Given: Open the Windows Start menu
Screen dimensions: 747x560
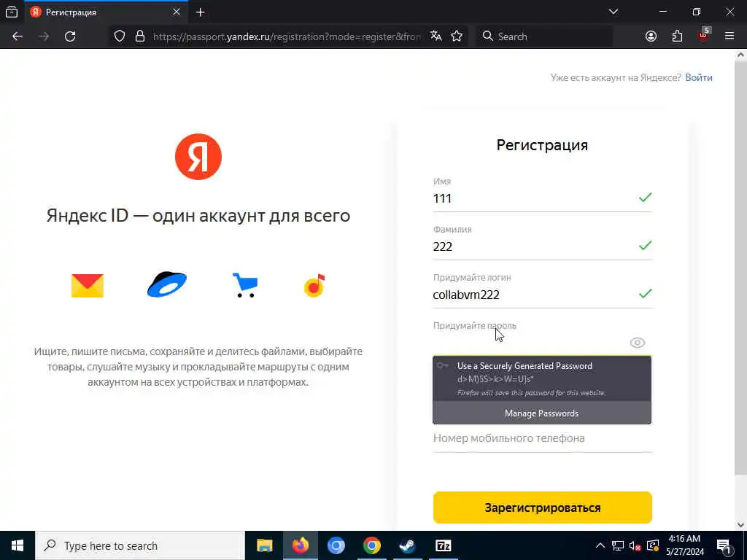Looking at the screenshot, I should pyautogui.click(x=18, y=545).
